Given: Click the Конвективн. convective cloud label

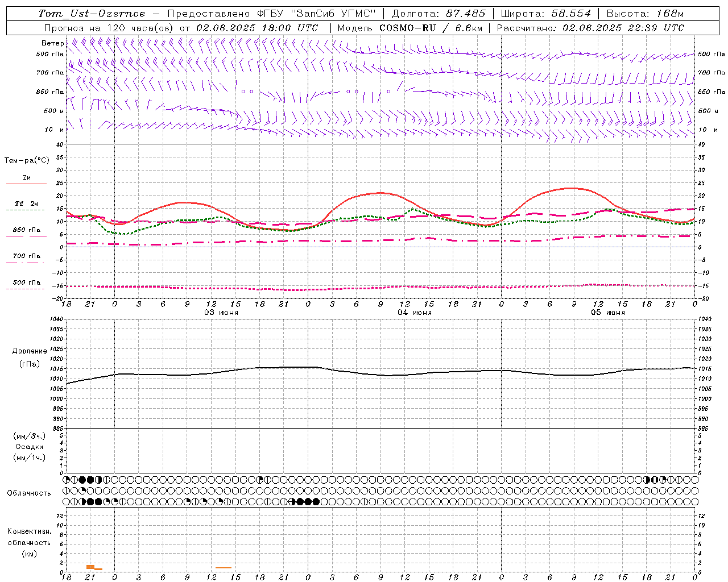Looking at the screenshot, I should 29,531.
